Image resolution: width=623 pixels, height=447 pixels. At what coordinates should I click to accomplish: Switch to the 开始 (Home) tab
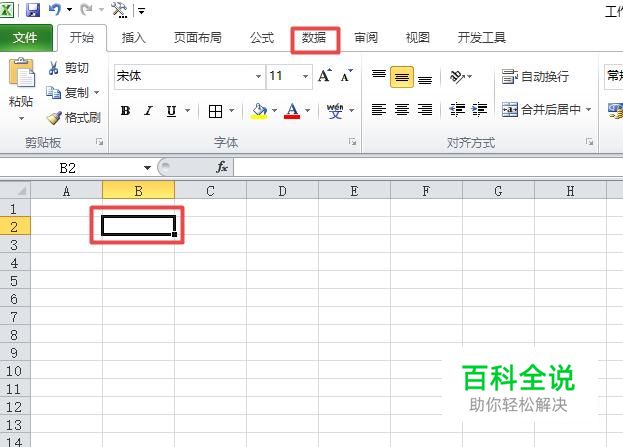(82, 38)
